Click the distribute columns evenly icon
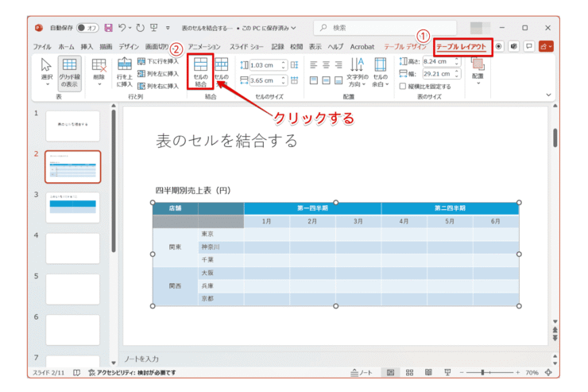This screenshot has width=588, height=392. [x=294, y=80]
